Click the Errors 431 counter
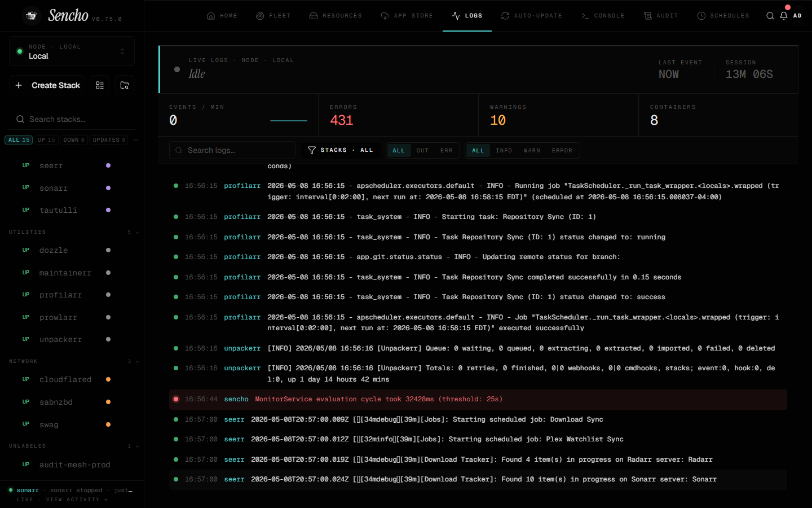This screenshot has width=812, height=508. point(398,115)
